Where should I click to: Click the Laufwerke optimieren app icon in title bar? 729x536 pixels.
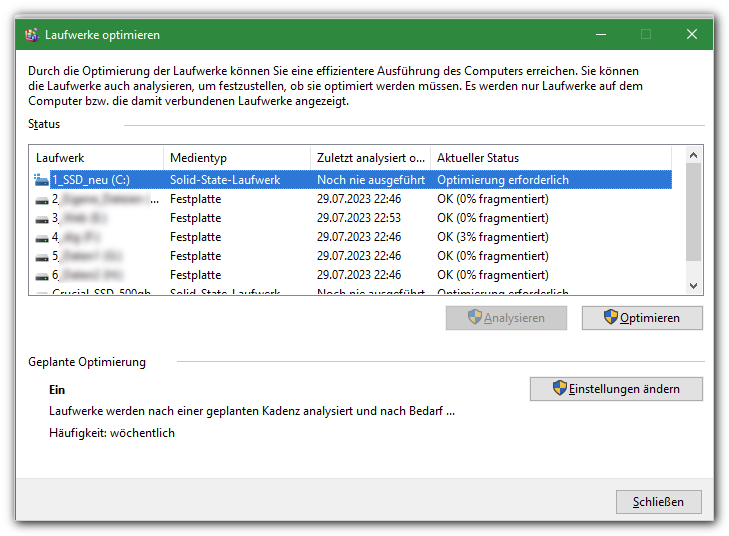click(32, 35)
